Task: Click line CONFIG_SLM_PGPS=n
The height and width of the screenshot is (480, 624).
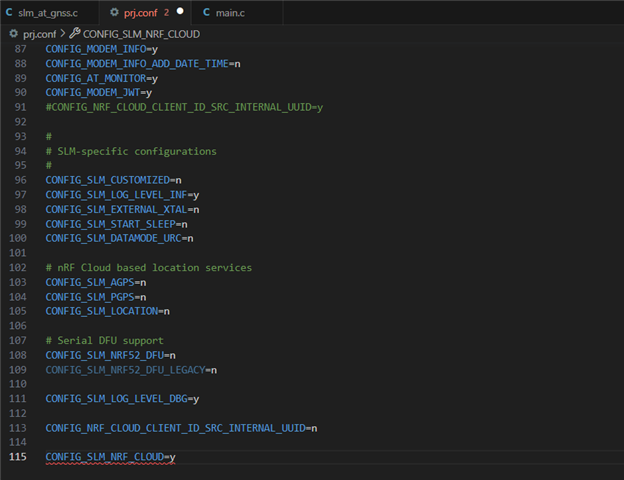Action: [x=96, y=297]
